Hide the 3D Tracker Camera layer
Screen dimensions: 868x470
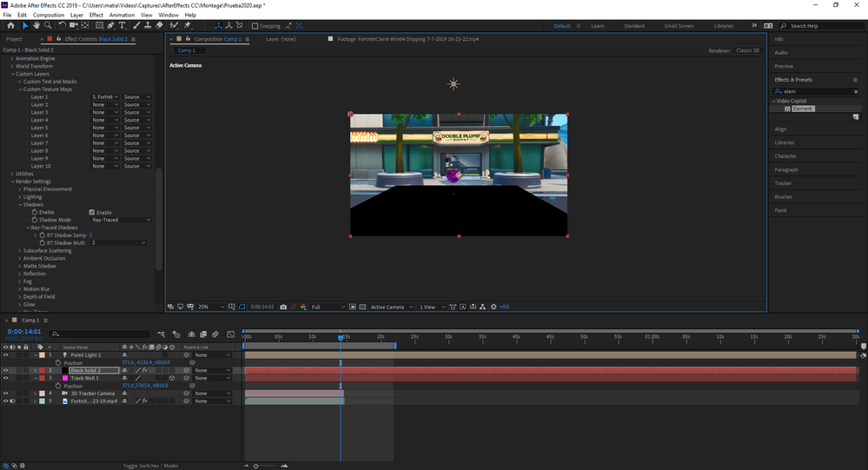point(5,394)
